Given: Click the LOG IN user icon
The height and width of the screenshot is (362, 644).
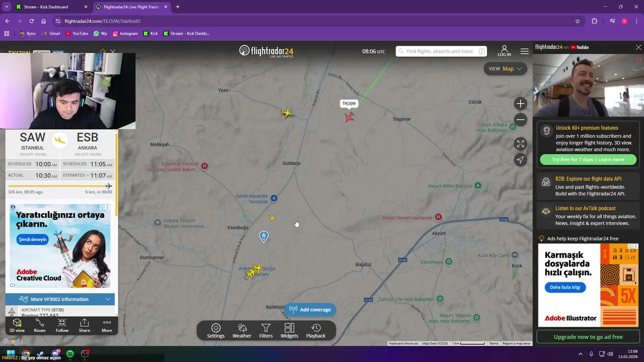Looking at the screenshot, I should (504, 51).
